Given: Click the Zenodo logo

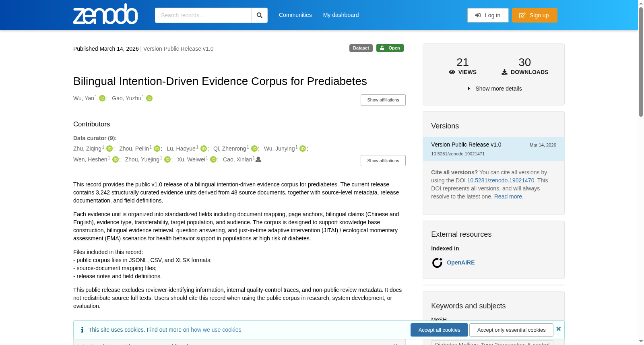Looking at the screenshot, I should coord(105,14).
